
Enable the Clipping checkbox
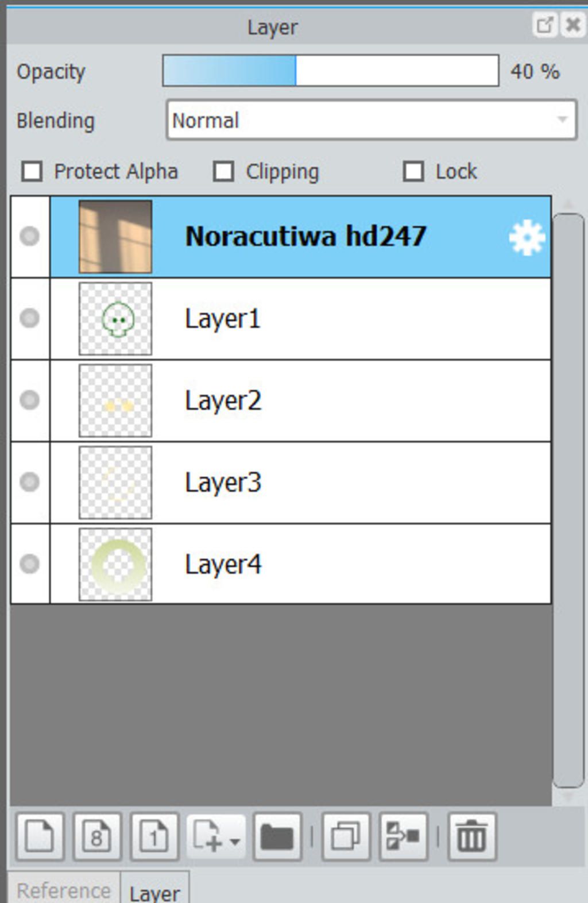pos(223,171)
